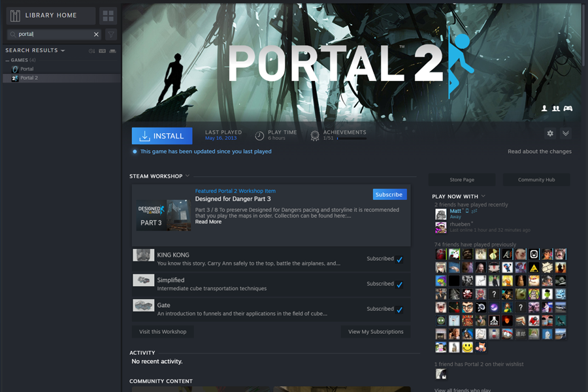Click '74 friends have played previously' text

coord(475,244)
